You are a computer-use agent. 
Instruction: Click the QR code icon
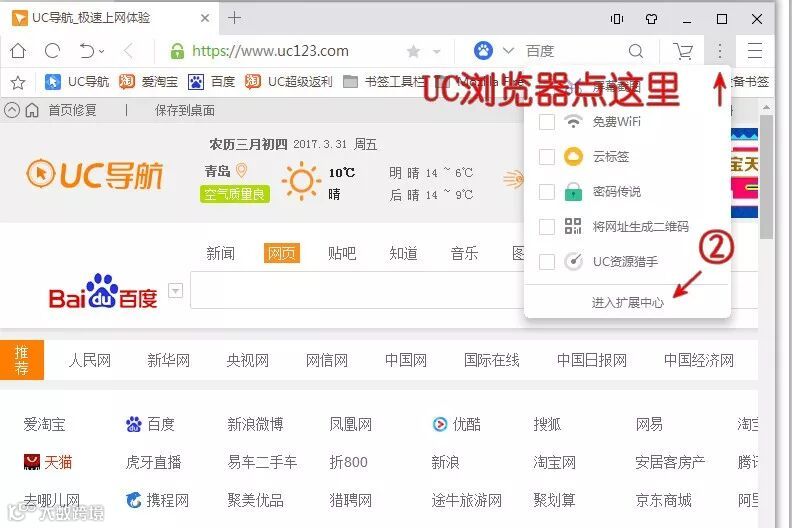tap(573, 226)
